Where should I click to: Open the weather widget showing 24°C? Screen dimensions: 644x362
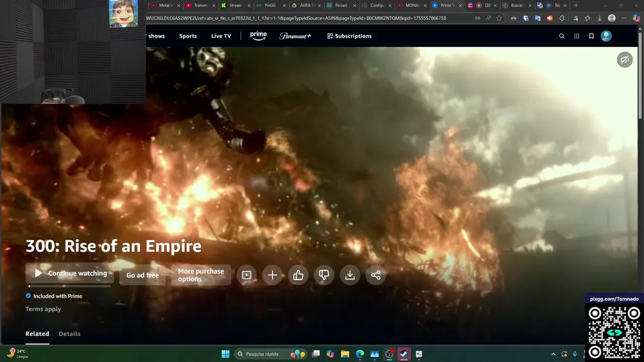(x=18, y=354)
